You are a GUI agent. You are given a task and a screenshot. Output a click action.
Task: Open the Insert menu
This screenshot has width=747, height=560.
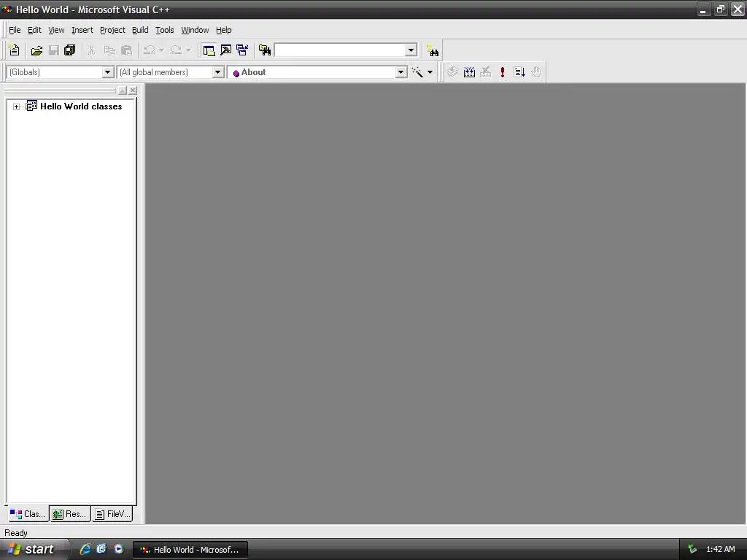click(82, 30)
